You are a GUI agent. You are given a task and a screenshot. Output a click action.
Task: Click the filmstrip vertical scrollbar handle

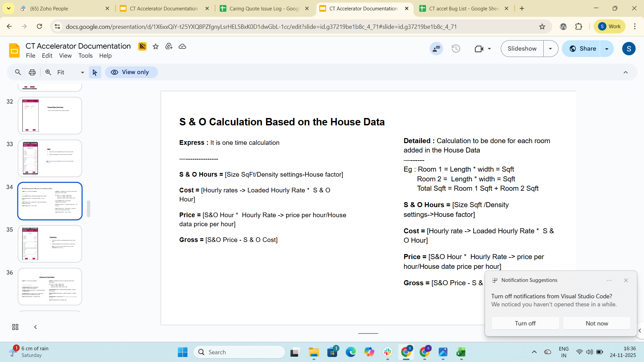(89, 209)
